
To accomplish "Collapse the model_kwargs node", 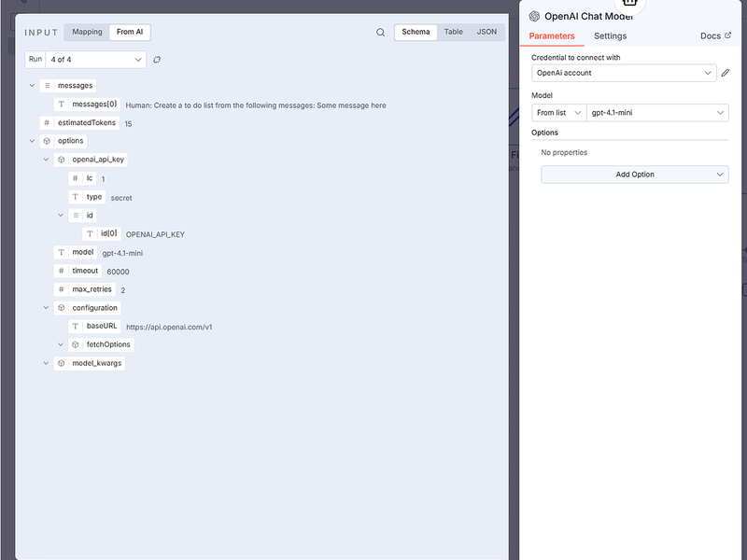I will [x=46, y=363].
